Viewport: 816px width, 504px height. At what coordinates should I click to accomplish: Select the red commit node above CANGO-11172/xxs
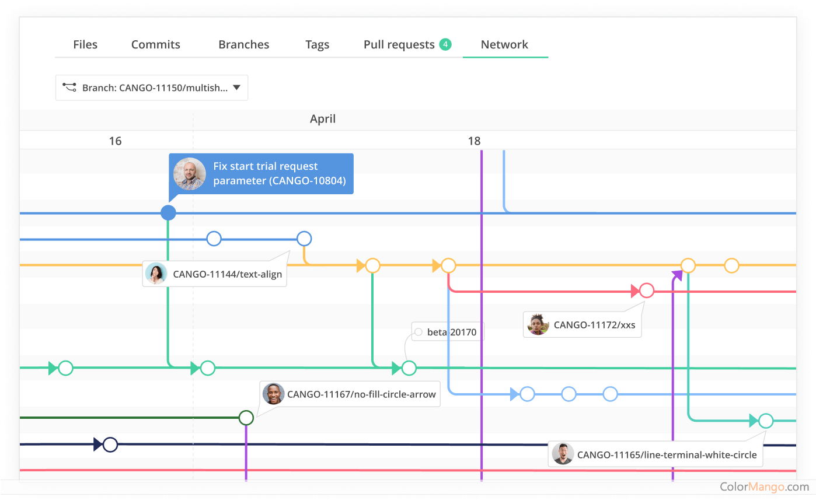click(x=647, y=290)
